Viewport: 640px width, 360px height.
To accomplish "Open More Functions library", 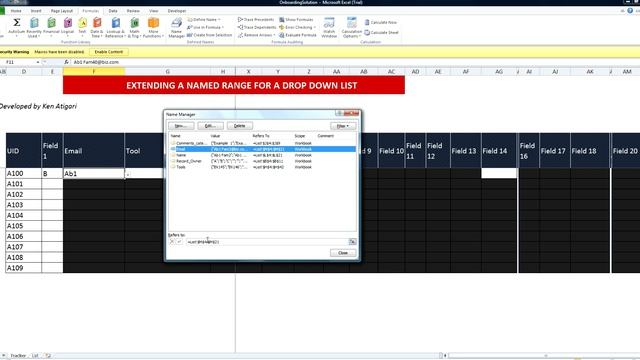I will [153, 27].
